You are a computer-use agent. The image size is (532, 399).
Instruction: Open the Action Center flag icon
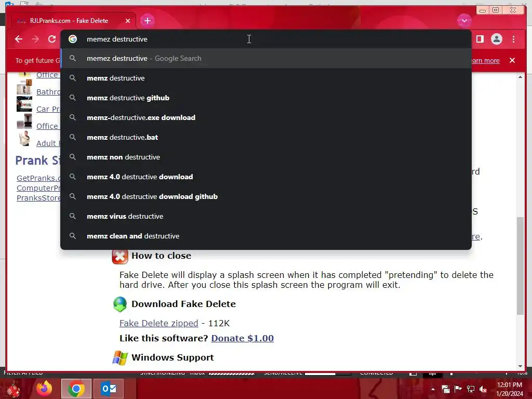click(x=458, y=389)
